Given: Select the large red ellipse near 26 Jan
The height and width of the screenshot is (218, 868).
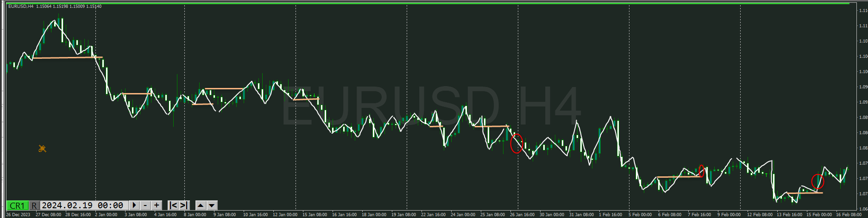Looking at the screenshot, I should pos(516,143).
